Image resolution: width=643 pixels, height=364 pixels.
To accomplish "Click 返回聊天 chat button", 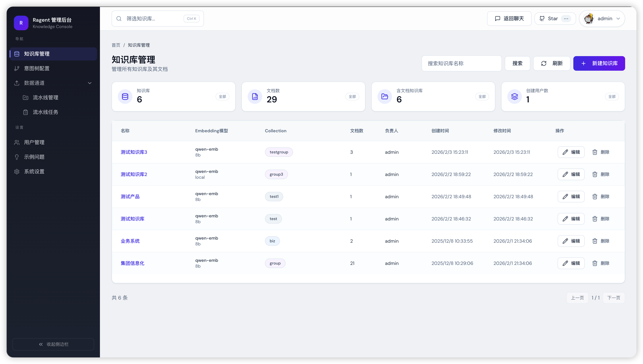I will tap(509, 19).
